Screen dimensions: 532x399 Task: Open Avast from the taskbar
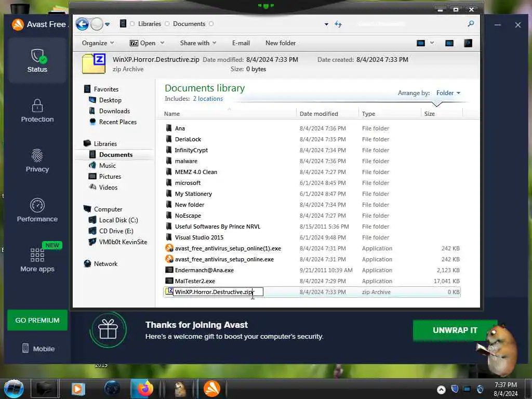click(212, 389)
